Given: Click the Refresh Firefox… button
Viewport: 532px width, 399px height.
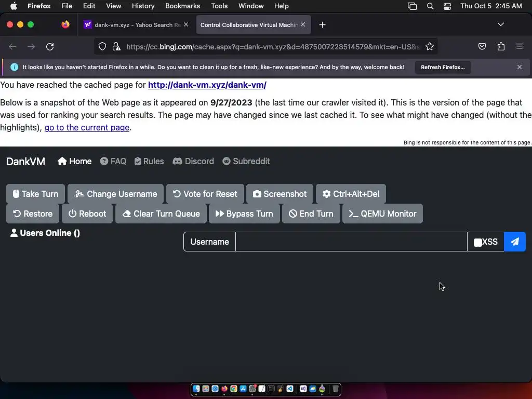Looking at the screenshot, I should coord(443,67).
